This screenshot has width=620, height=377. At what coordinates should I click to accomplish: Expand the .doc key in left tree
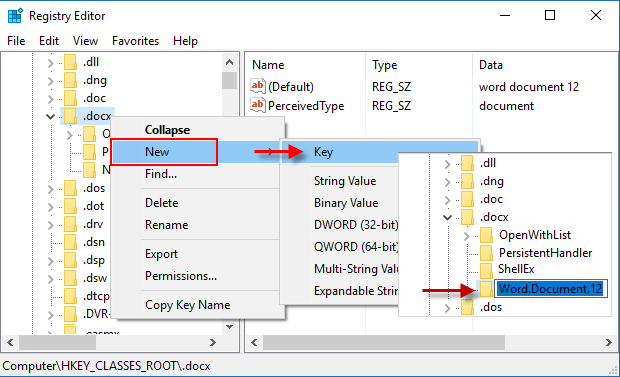(50, 99)
